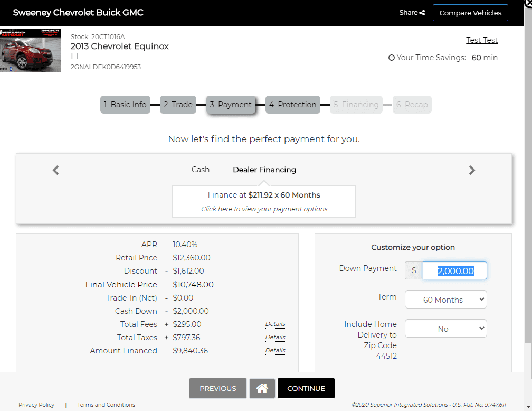View Details for Amount Financed
The width and height of the screenshot is (532, 411).
coord(275,351)
